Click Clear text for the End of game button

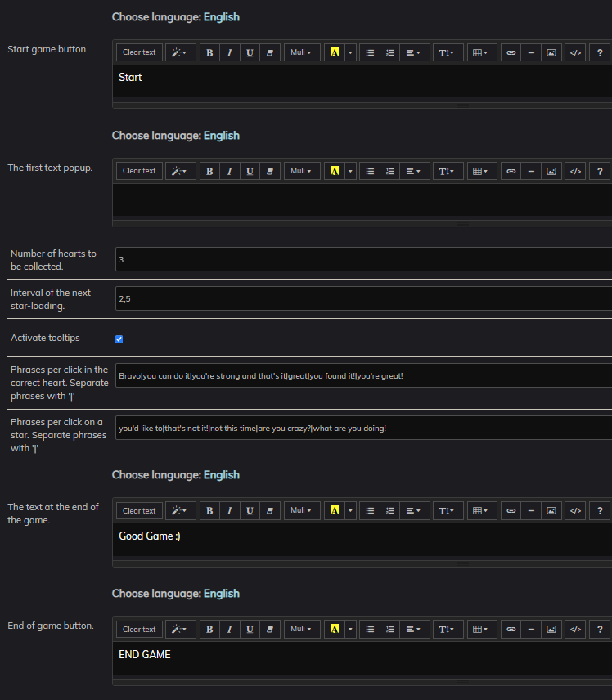(x=139, y=630)
